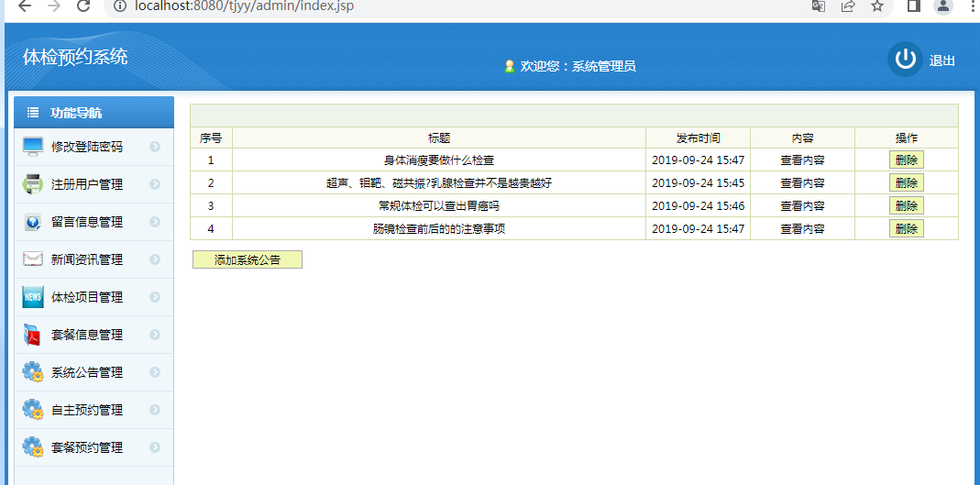Click the browser reload icon
The height and width of the screenshot is (485, 980).
click(83, 6)
